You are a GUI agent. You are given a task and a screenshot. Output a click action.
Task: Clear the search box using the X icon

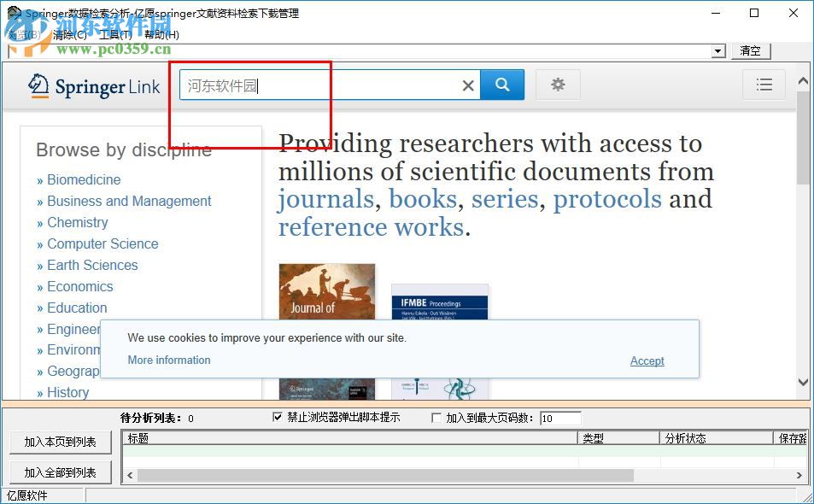(x=468, y=85)
